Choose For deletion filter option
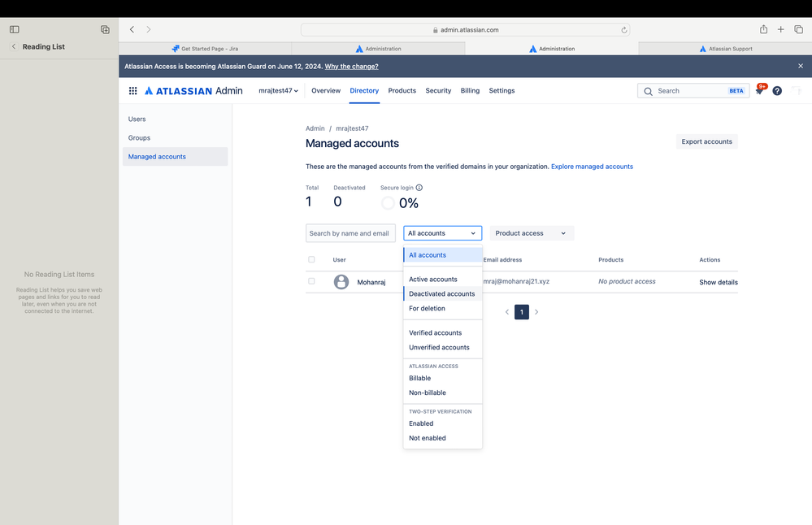Screen dimensions: 812x525 click(x=443, y=308)
